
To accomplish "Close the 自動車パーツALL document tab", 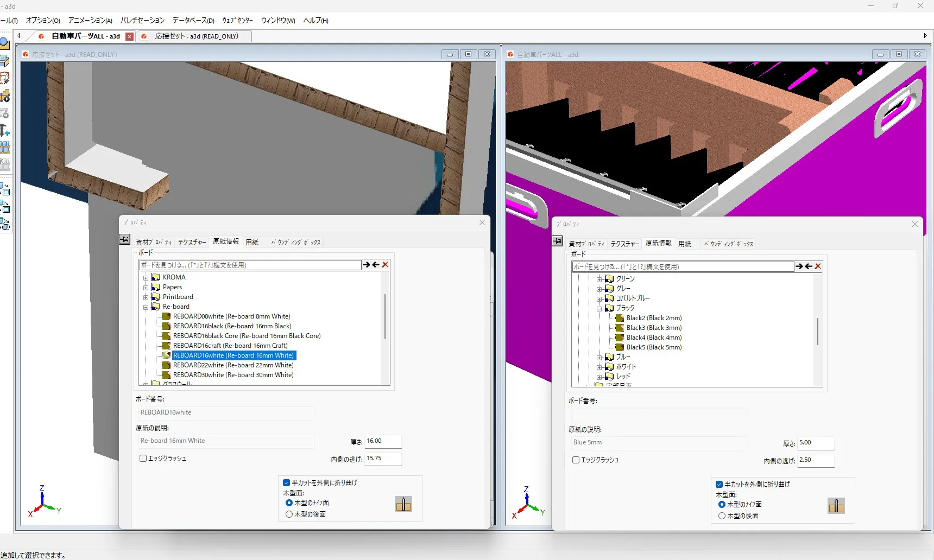I will [x=129, y=36].
